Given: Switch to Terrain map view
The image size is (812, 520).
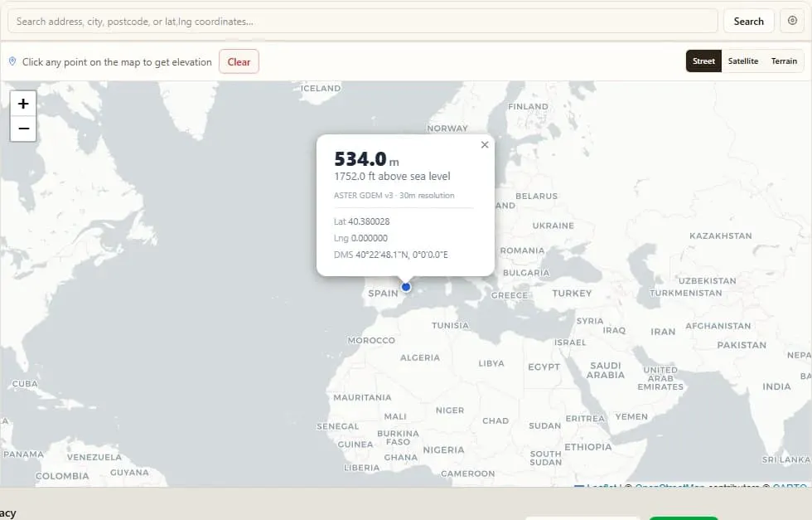Looking at the screenshot, I should point(784,61).
